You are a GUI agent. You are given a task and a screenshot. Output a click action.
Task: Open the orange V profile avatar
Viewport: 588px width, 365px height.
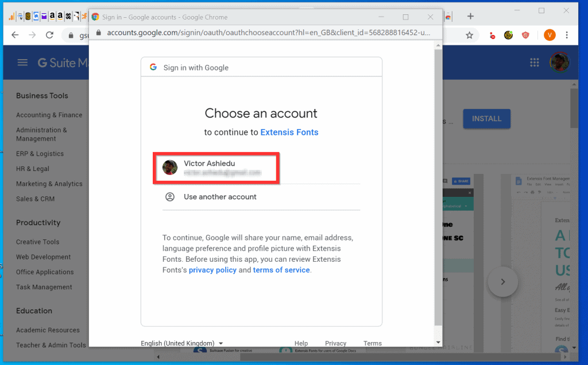(550, 35)
